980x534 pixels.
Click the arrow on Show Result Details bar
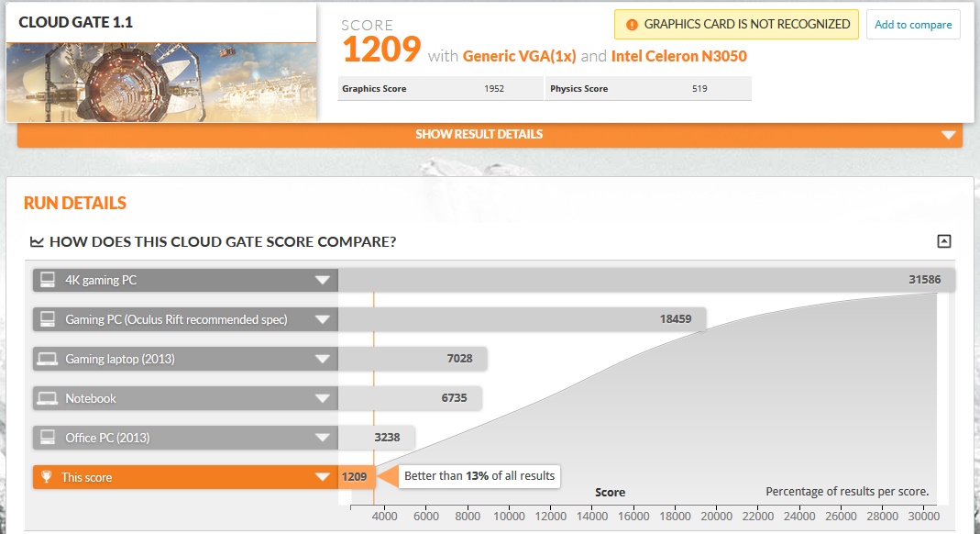click(x=948, y=135)
